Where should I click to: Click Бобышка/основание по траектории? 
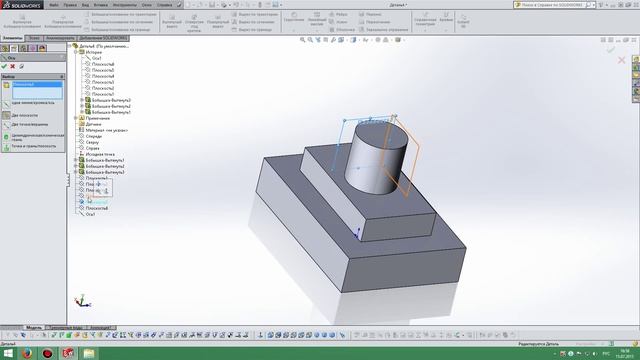pyautogui.click(x=120, y=14)
